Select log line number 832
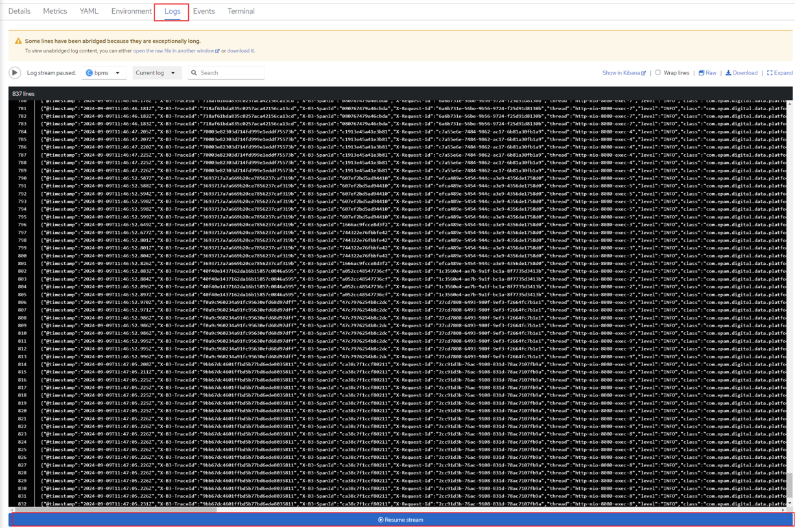The height and width of the screenshot is (532, 795). pos(22,503)
